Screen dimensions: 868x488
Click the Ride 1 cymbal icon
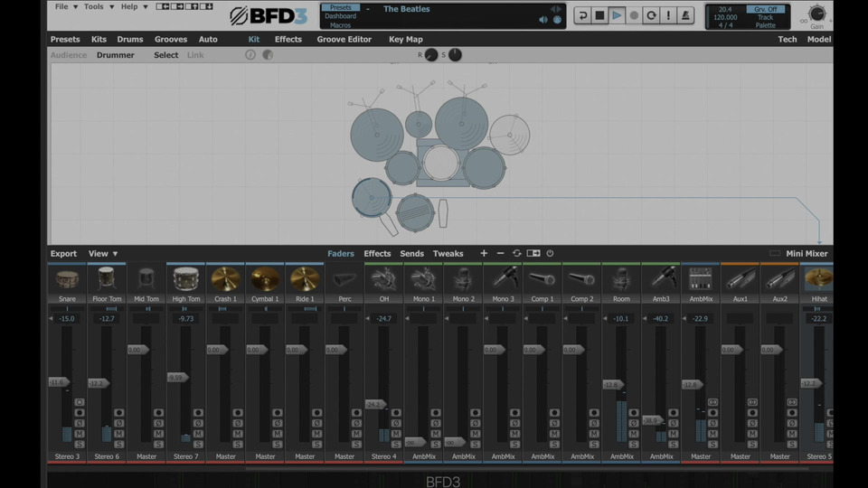tap(305, 279)
